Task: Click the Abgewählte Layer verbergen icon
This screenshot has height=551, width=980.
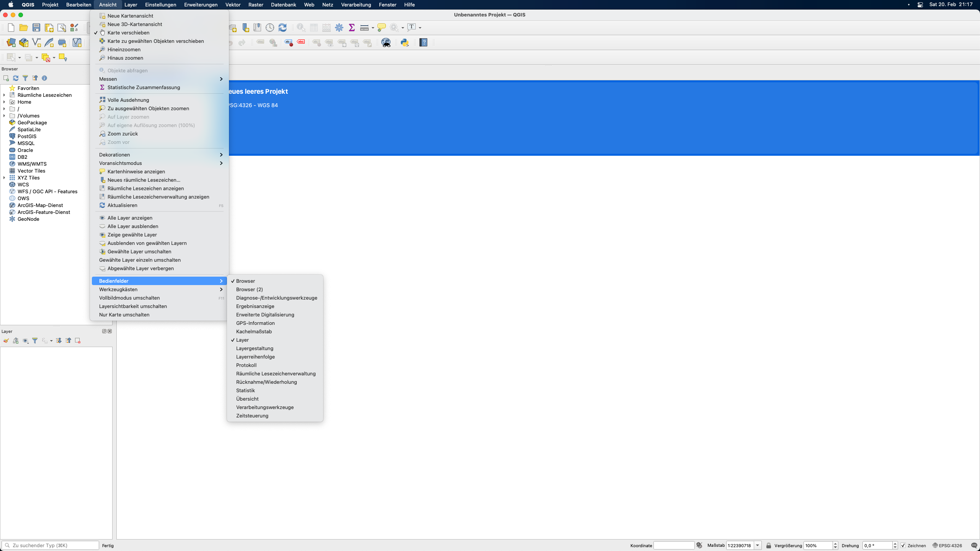Action: click(x=101, y=269)
